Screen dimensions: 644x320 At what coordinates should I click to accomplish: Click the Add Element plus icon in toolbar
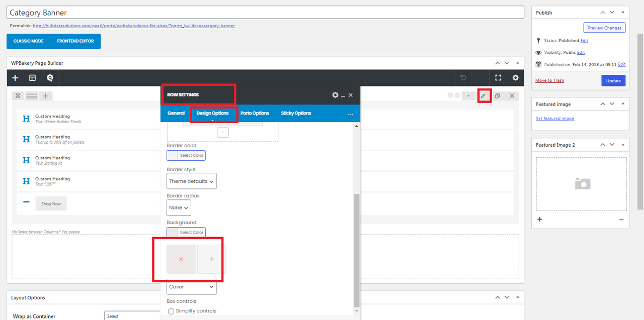(x=15, y=78)
